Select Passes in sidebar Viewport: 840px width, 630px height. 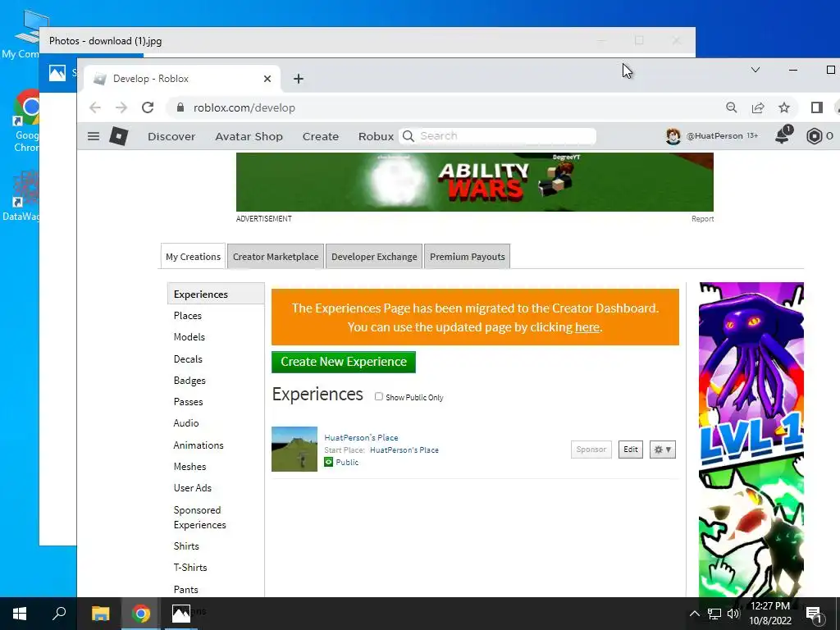click(188, 402)
